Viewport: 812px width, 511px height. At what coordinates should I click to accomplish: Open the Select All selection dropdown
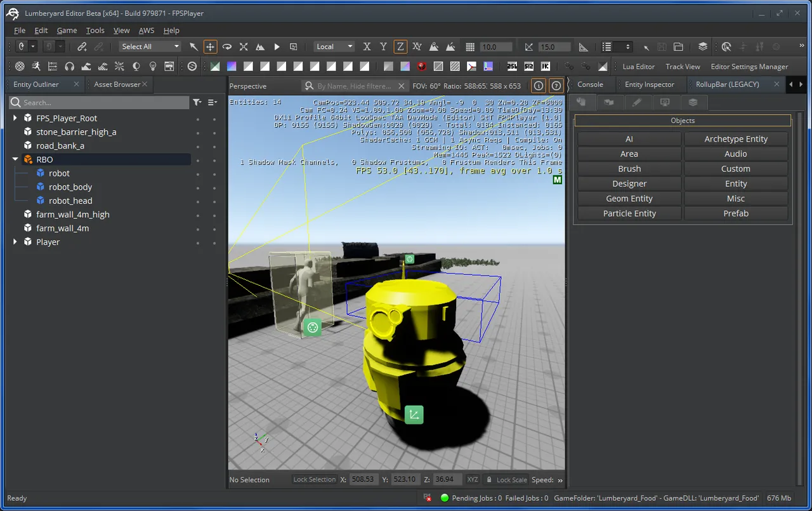click(150, 46)
